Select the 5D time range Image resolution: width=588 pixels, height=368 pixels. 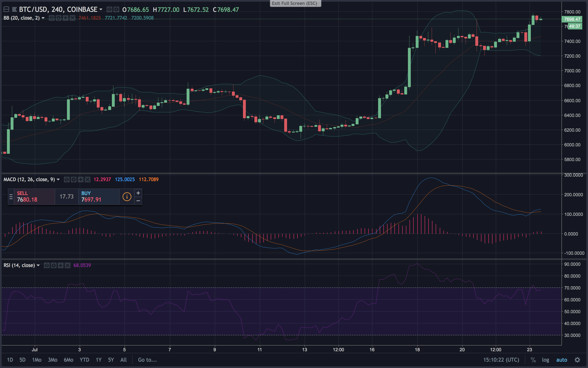point(22,360)
